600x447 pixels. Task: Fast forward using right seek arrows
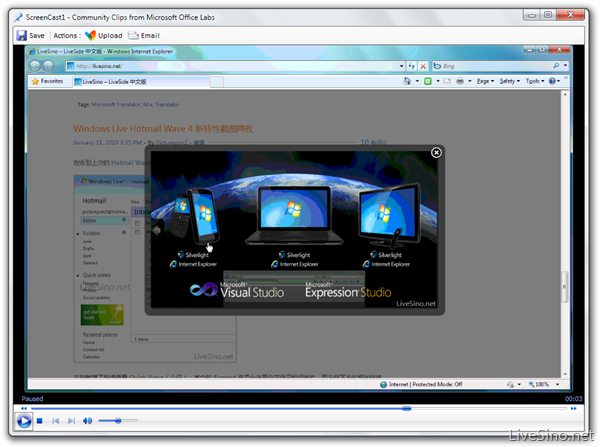[574, 409]
